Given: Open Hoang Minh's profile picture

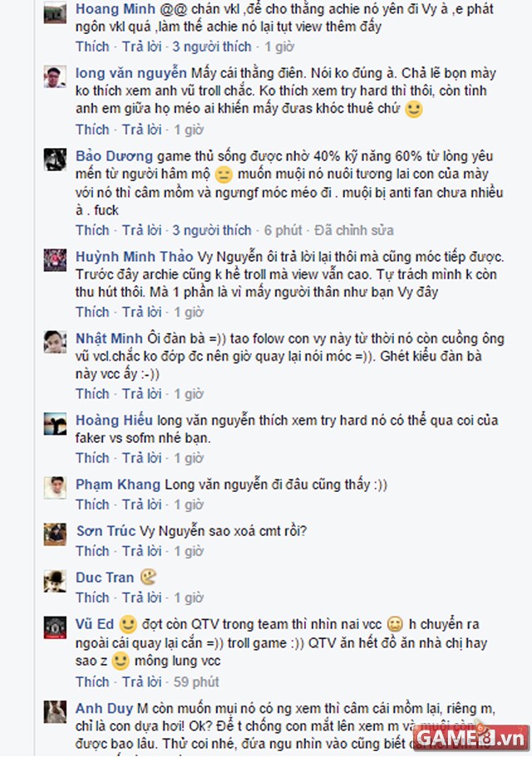Looking at the screenshot, I should tap(55, 12).
